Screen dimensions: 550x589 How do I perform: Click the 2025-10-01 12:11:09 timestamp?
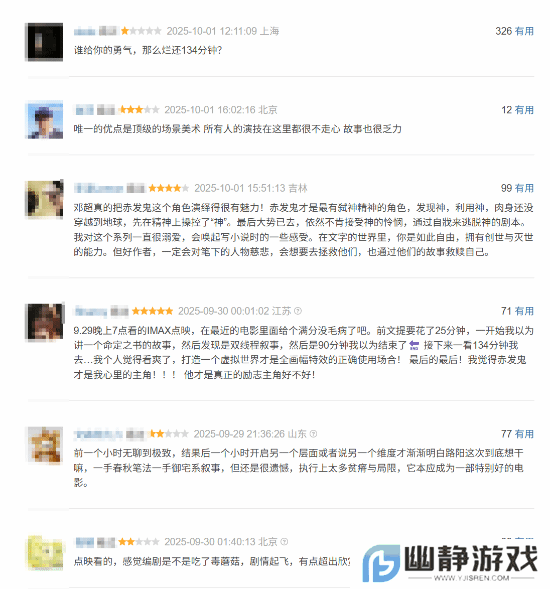[212, 31]
